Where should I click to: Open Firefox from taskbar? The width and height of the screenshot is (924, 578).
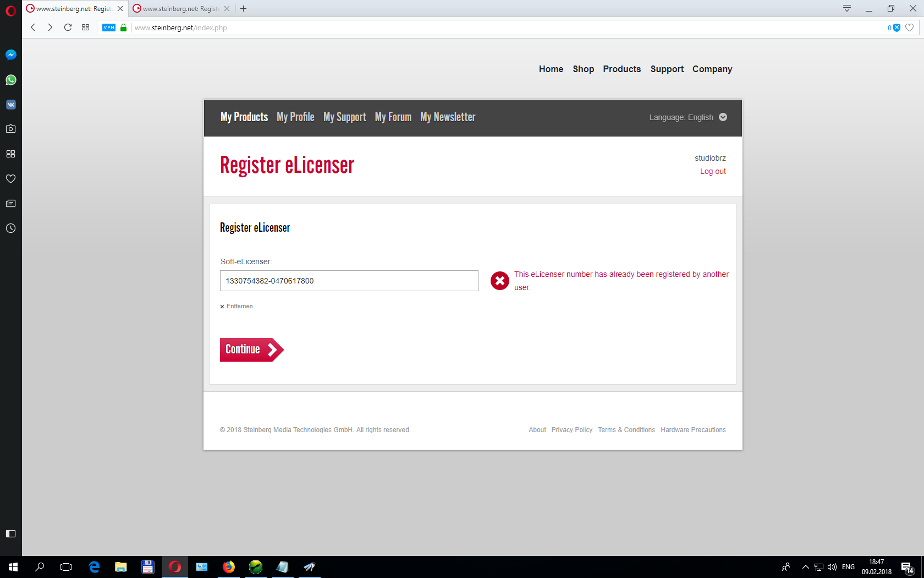point(228,567)
